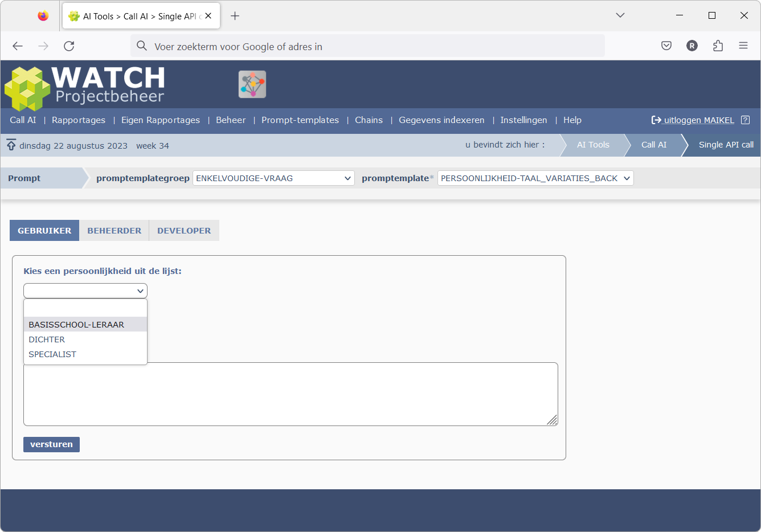761x532 pixels.
Task: Open the Help menu item
Action: (572, 120)
